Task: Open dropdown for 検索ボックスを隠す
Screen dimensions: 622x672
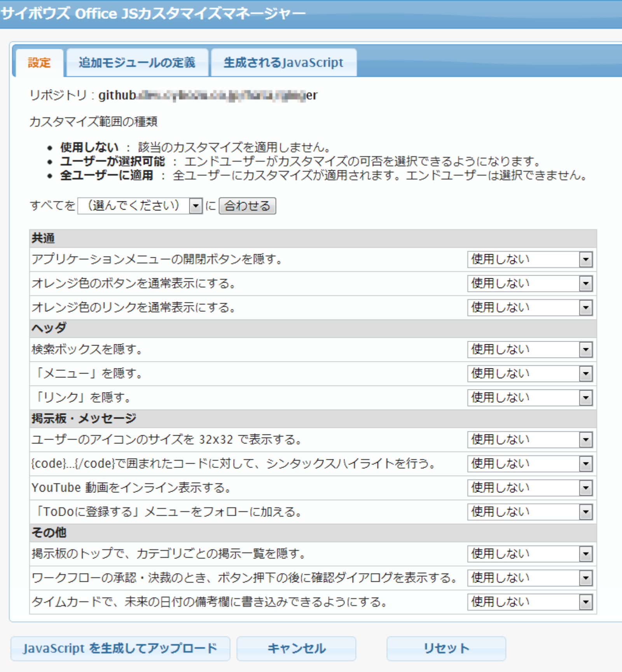Action: coord(530,349)
